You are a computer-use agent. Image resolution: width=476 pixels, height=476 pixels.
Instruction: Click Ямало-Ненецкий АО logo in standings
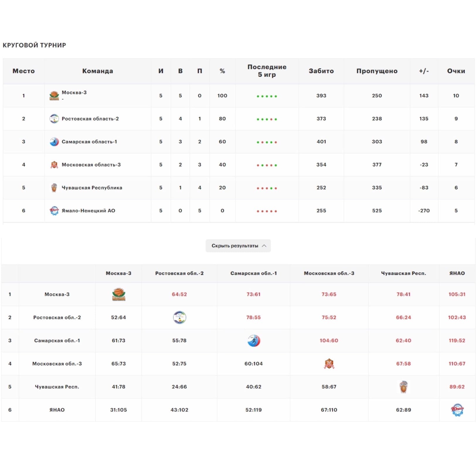(x=54, y=211)
